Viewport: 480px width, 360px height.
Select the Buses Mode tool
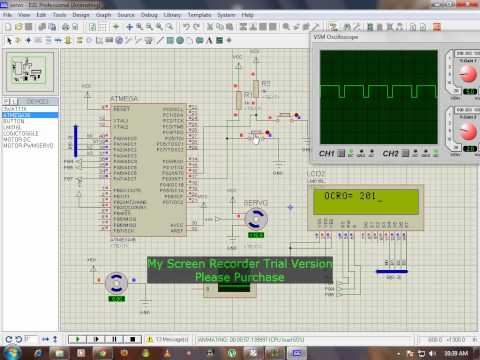point(59,41)
